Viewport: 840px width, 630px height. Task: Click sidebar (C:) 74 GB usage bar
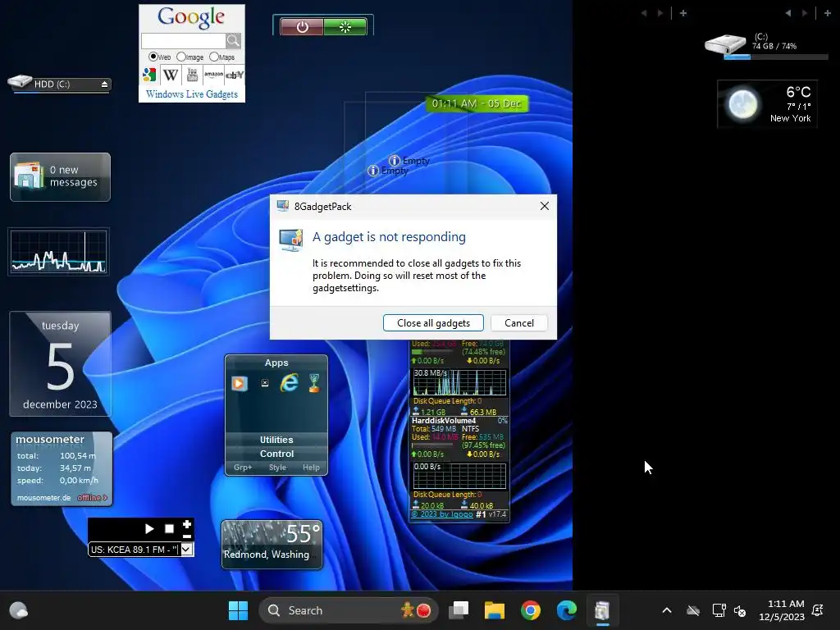pyautogui.click(x=776, y=57)
